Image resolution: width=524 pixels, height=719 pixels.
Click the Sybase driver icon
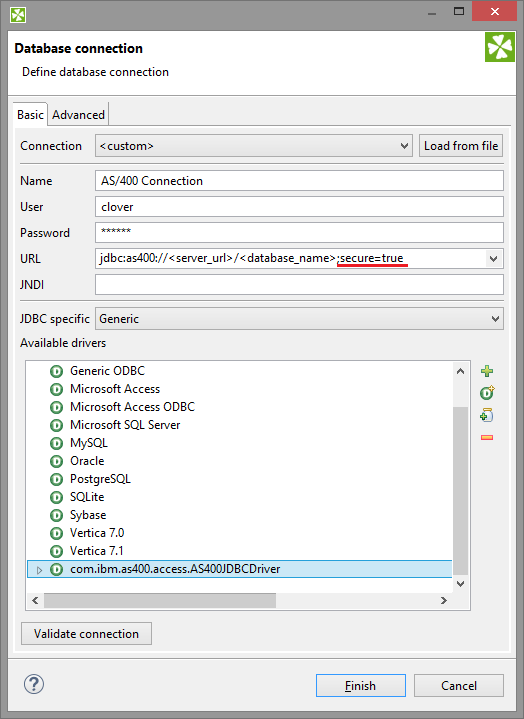click(x=56, y=515)
